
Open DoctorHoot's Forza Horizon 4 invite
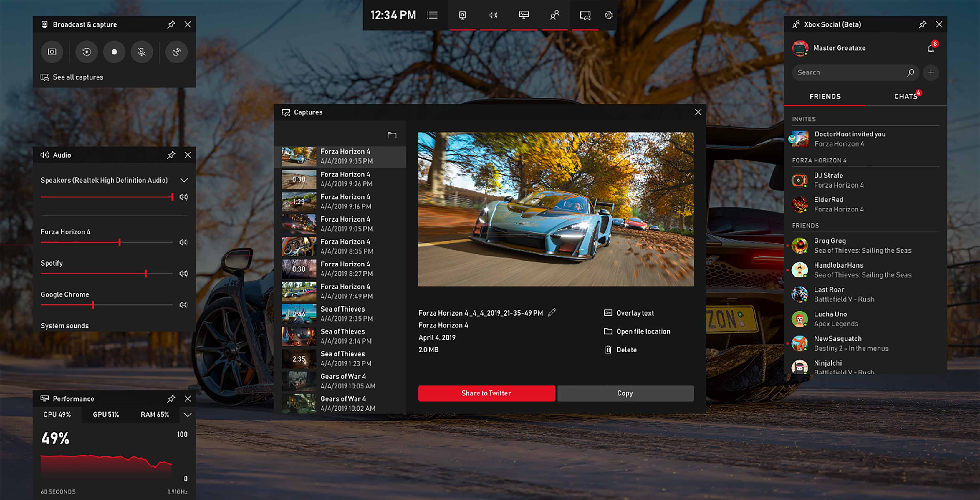point(865,139)
